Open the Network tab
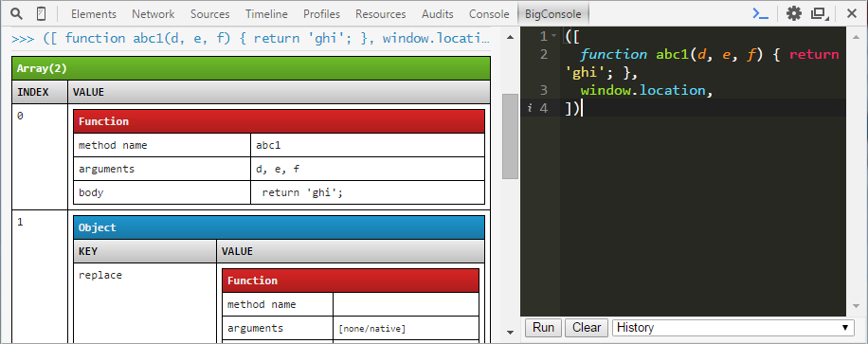This screenshot has width=868, height=344. pos(154,14)
